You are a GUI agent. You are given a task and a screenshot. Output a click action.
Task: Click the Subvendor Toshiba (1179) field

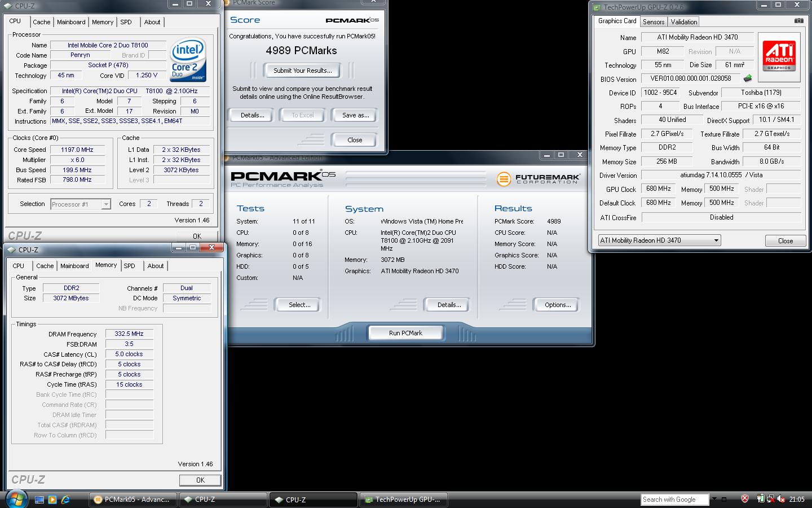point(761,93)
